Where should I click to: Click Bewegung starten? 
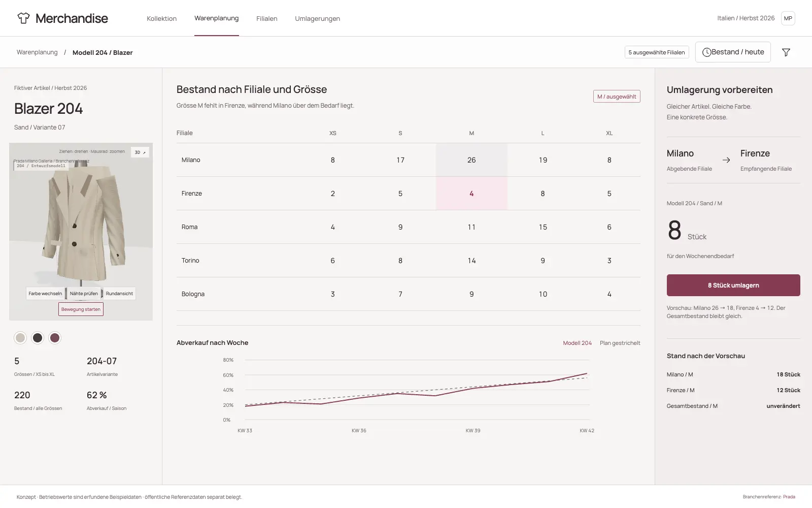click(81, 309)
